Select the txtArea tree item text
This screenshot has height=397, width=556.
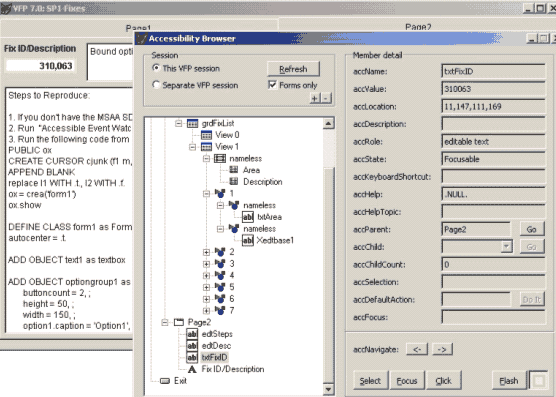coord(269,217)
